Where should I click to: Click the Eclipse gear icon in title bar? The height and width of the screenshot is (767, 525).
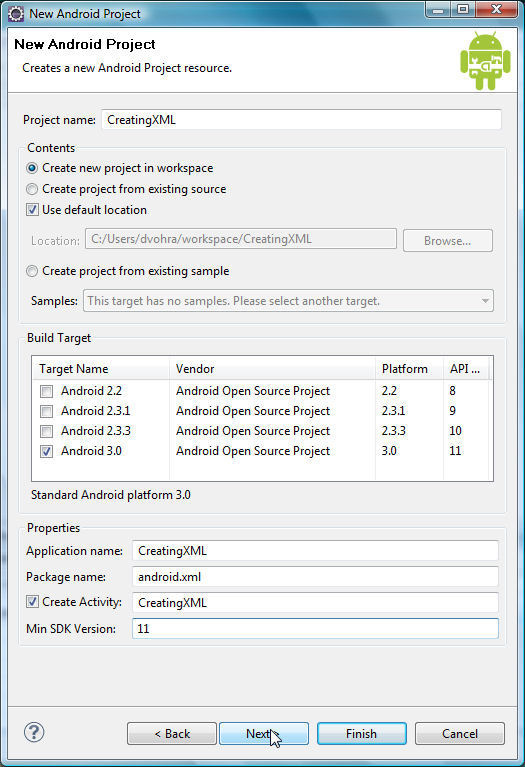[x=16, y=14]
